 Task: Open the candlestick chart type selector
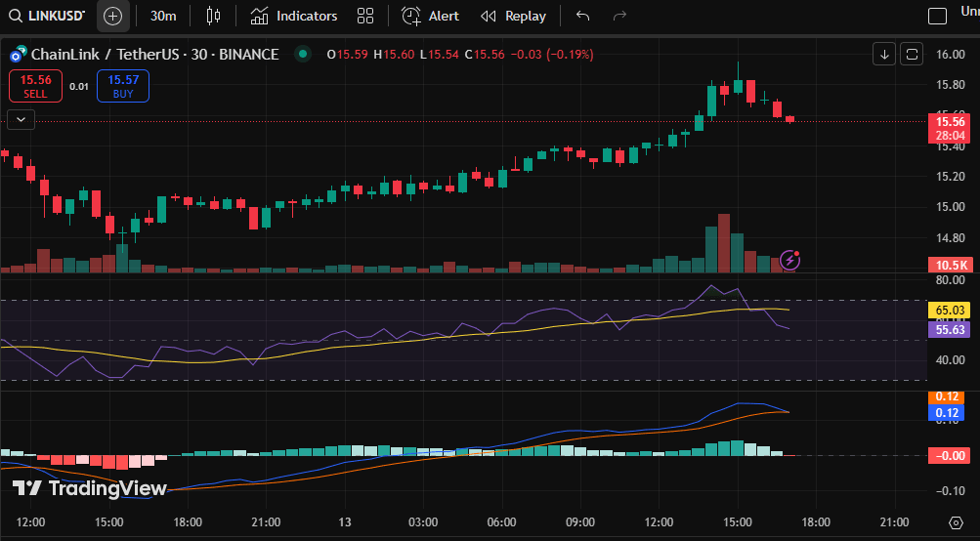click(214, 16)
